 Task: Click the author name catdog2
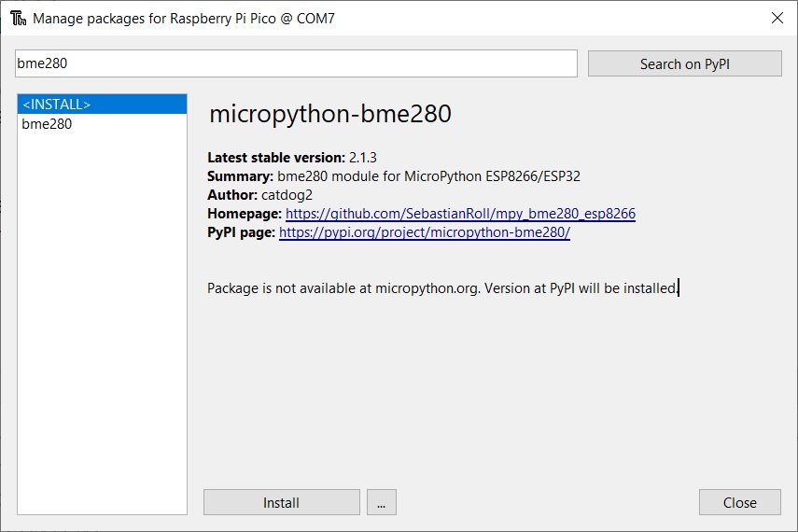point(289,195)
